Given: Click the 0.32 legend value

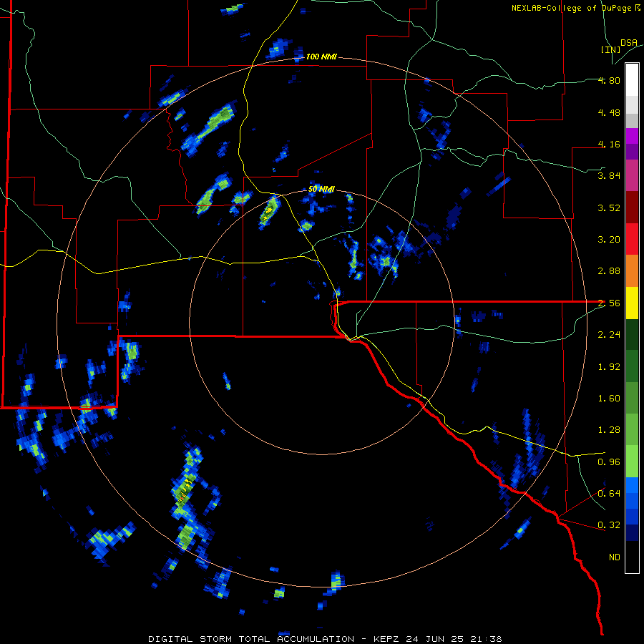Looking at the screenshot, I should [x=609, y=525].
